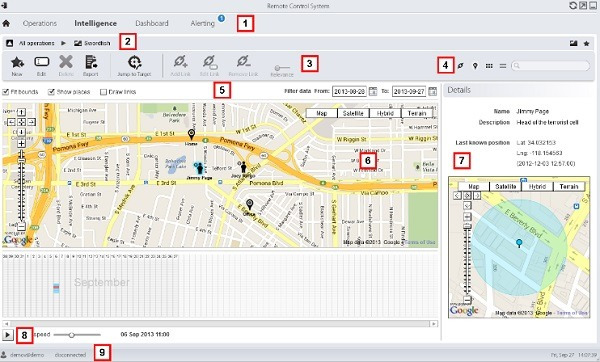600x362 pixels.
Task: Click the Remove Link tool
Action: (x=243, y=66)
